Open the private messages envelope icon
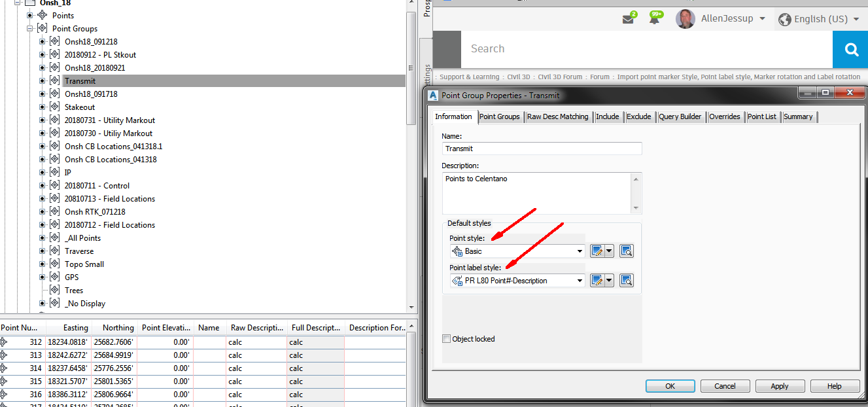The height and width of the screenshot is (407, 868). click(629, 18)
